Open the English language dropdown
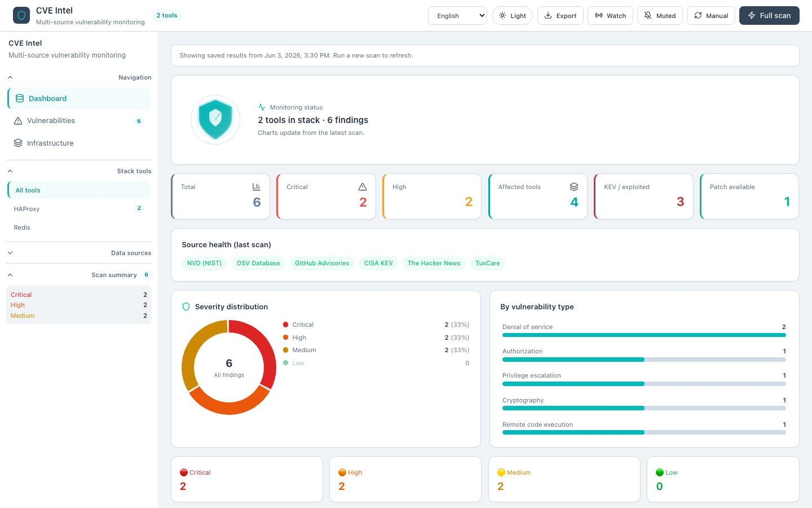 [457, 16]
